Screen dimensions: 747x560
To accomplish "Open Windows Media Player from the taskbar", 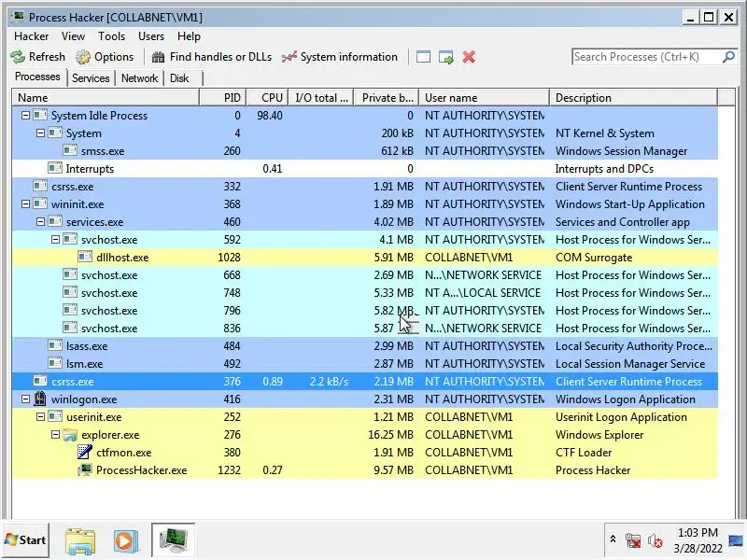I will (126, 541).
